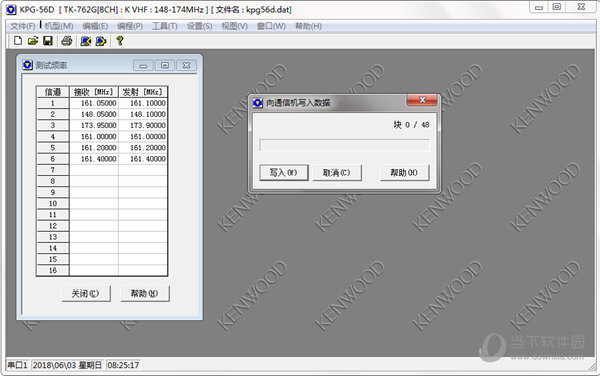Select channel 3 receive 173.95000 cell

[94, 125]
